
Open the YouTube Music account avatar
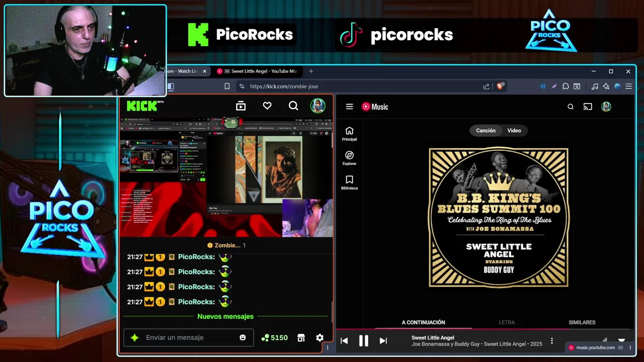tap(606, 107)
